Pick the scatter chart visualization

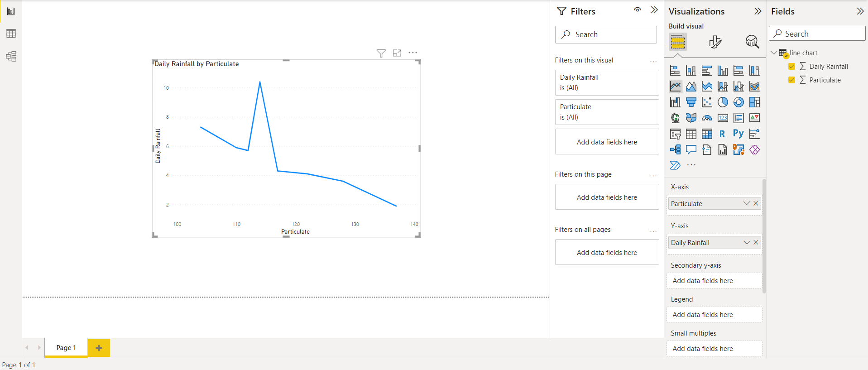coord(707,102)
